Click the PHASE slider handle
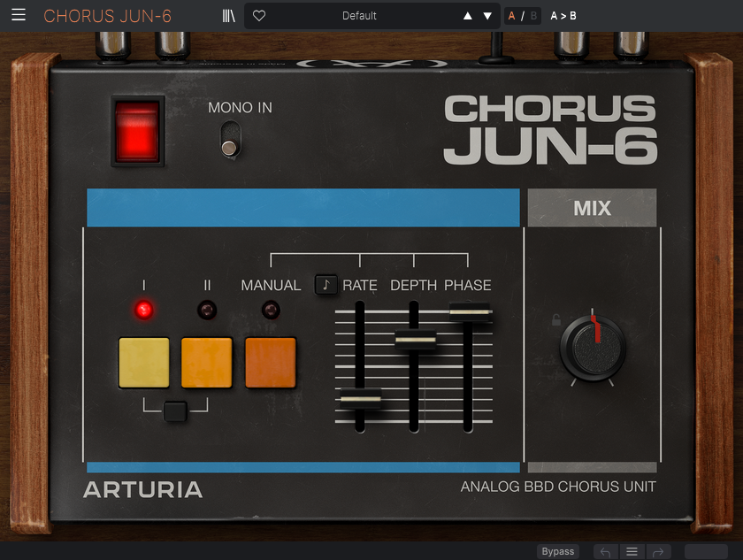The image size is (743, 560). pyautogui.click(x=469, y=311)
